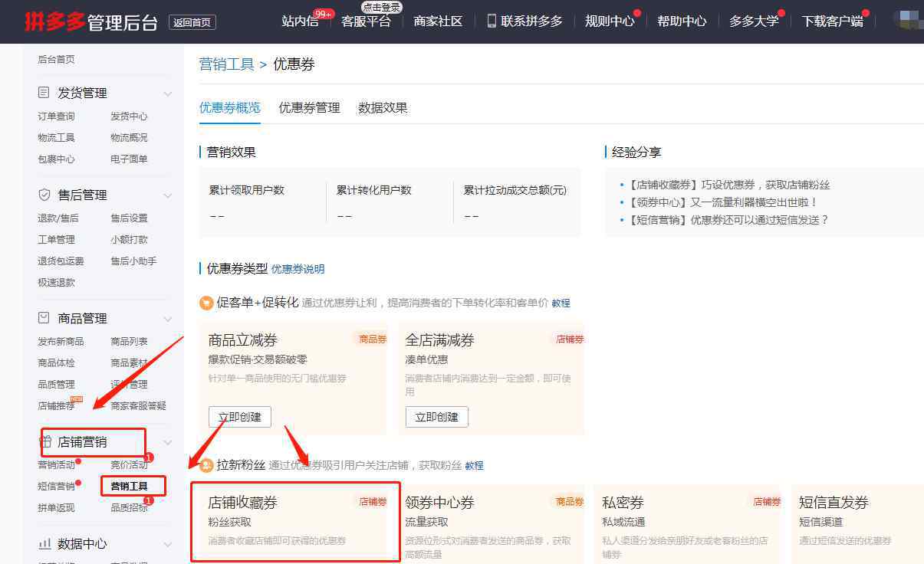Open 拼单返现 in the sidebar
Screen dimensions: 924x564
[x=57, y=508]
